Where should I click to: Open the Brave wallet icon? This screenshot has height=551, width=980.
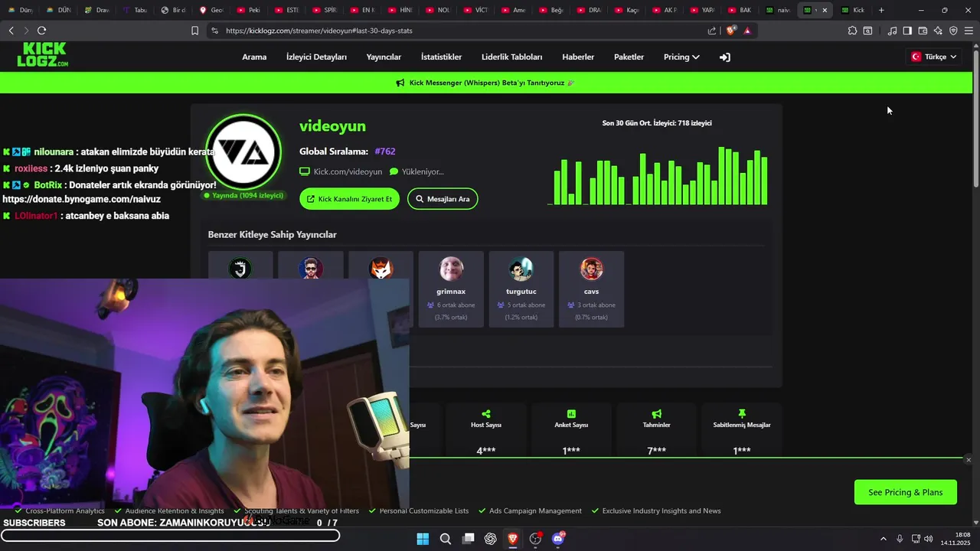tap(923, 31)
